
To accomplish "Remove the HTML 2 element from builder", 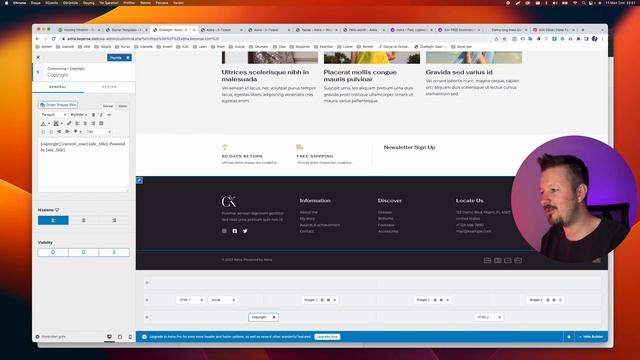I will 499,317.
